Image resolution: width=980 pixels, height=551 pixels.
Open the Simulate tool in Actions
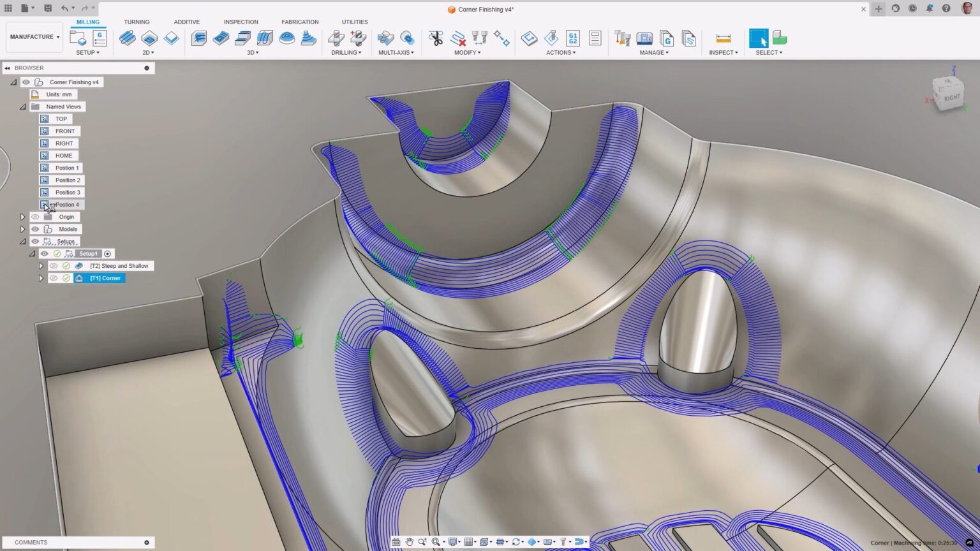[528, 38]
